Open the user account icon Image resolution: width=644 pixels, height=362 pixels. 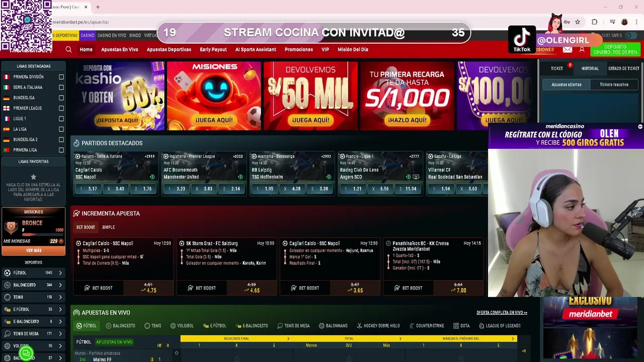click(x=582, y=49)
